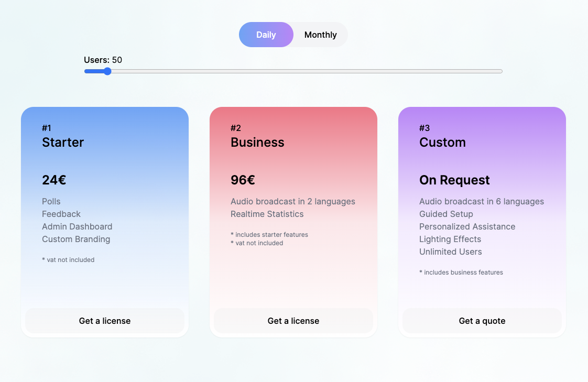The image size is (588, 382).
Task: Click the Polls feature in Starter
Action: (51, 201)
